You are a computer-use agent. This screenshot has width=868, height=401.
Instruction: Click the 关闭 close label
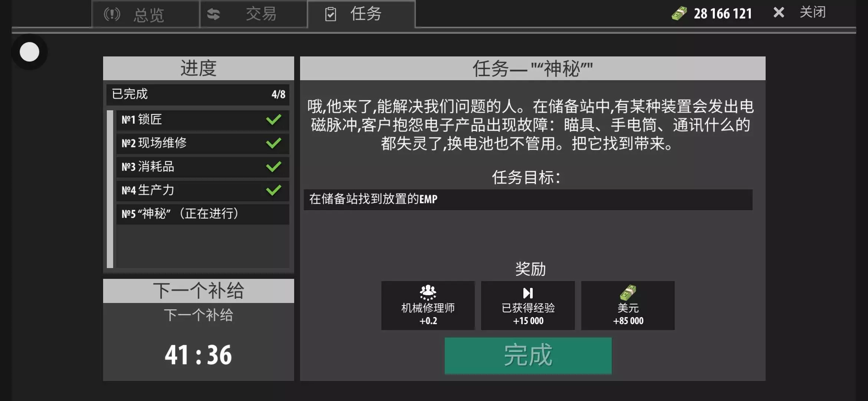812,13
